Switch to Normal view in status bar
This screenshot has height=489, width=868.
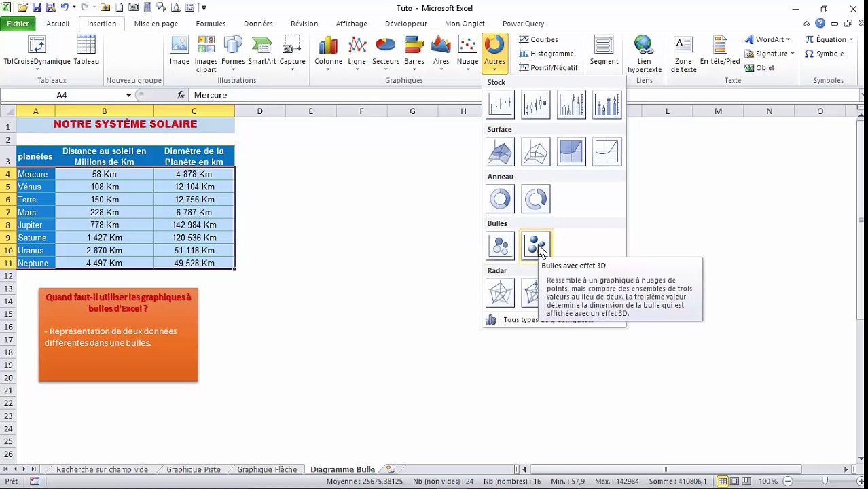click(x=723, y=481)
